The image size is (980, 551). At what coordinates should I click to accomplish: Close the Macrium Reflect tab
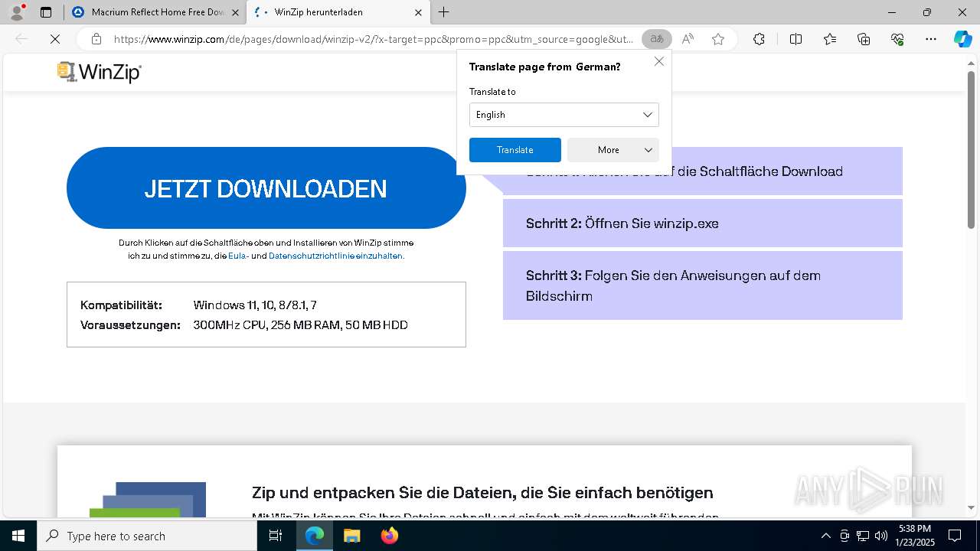tap(235, 12)
